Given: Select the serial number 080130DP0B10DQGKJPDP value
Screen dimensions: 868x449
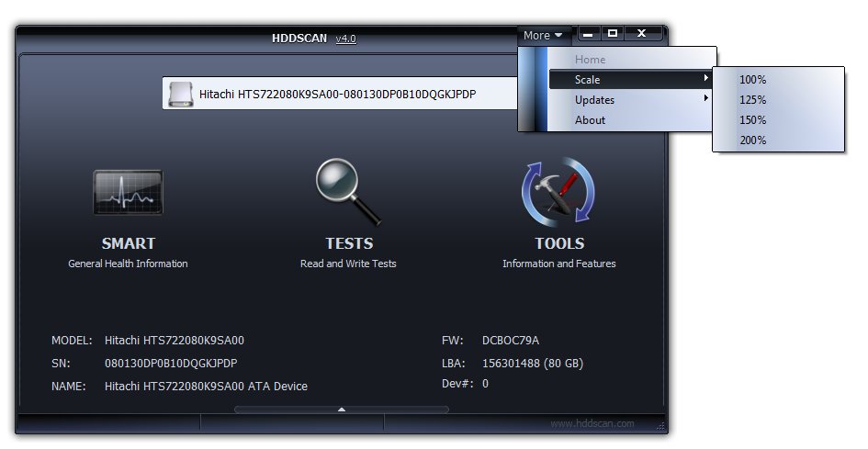Looking at the screenshot, I should 171,364.
